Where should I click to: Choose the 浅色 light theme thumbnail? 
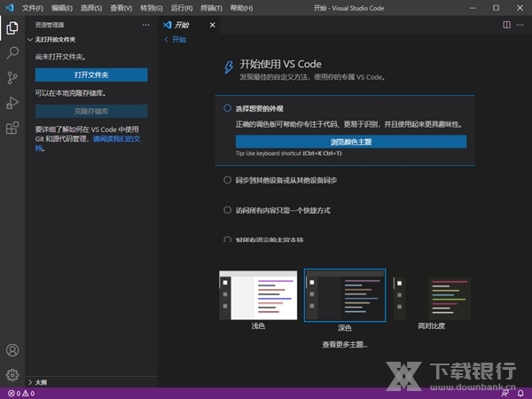[258, 295]
